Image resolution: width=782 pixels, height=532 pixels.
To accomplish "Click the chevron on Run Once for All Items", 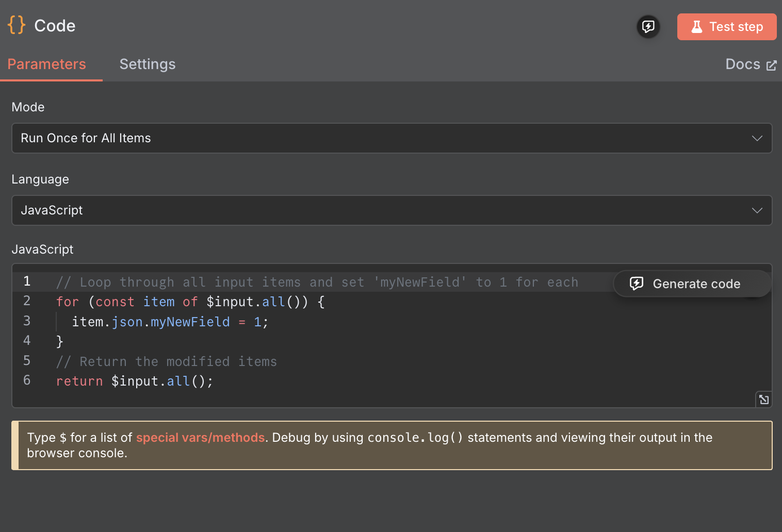I will (757, 138).
